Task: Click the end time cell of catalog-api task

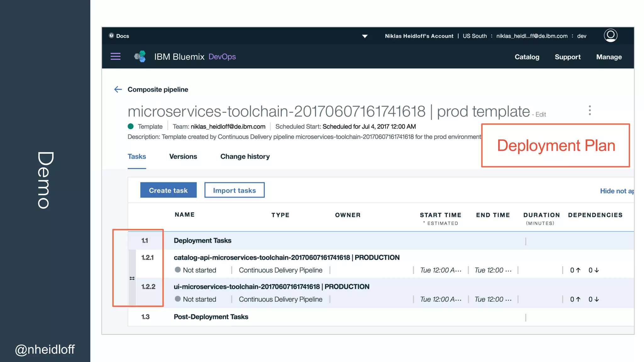Action: click(x=493, y=270)
